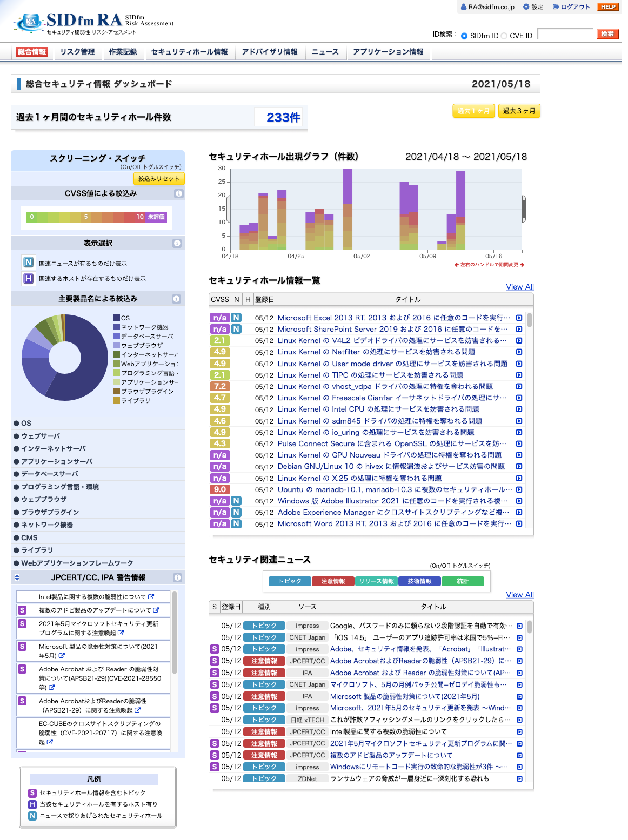Collapse JPCERT/CC panel using up-down arrows
This screenshot has width=628, height=840.
(x=17, y=577)
